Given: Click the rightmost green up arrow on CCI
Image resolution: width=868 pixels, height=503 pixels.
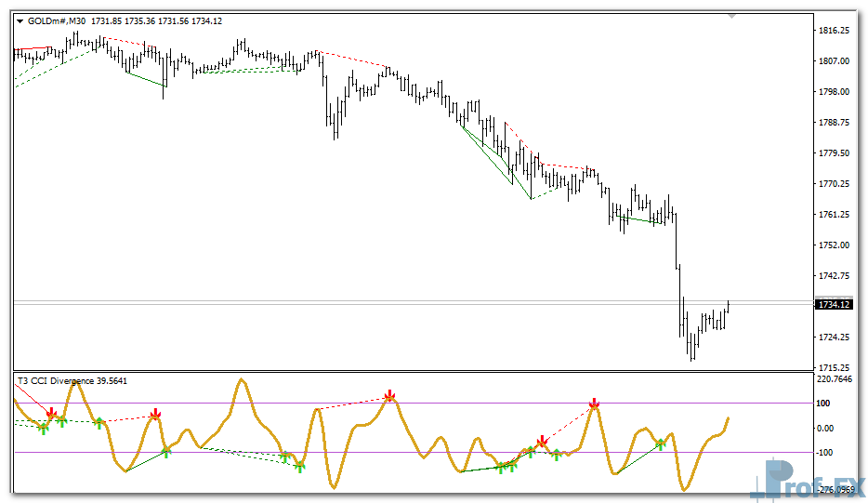Looking at the screenshot, I should coord(662,444).
